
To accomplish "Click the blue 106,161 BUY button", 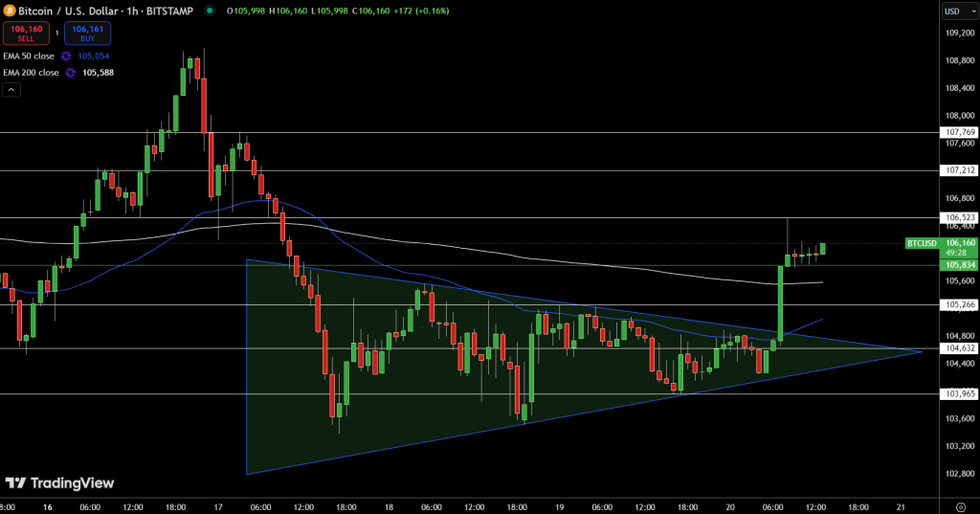I will click(x=87, y=34).
